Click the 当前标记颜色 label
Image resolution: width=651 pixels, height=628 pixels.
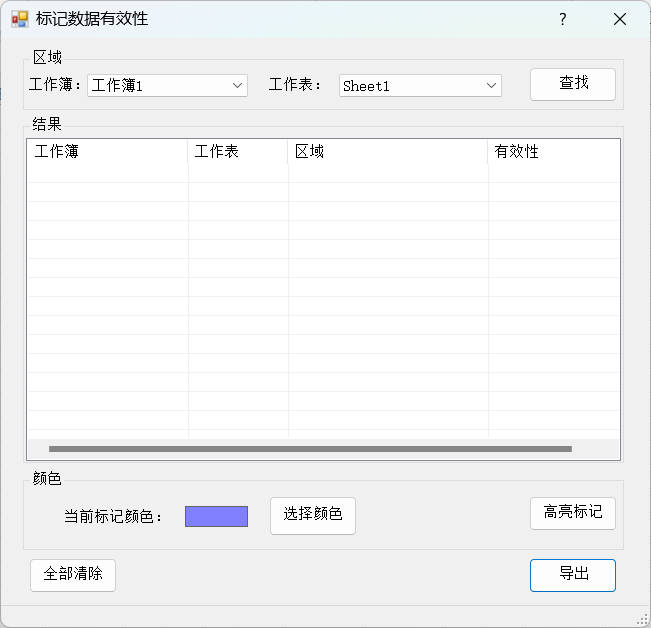pyautogui.click(x=114, y=517)
